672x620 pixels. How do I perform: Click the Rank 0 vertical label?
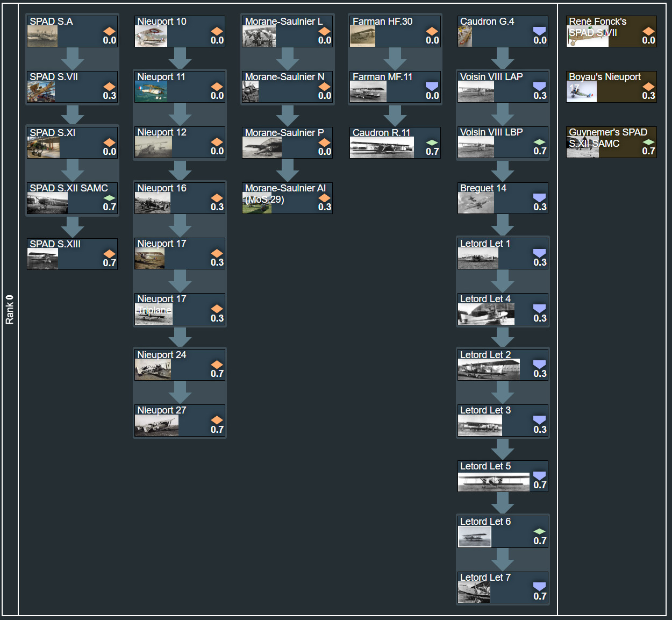pos(10,310)
